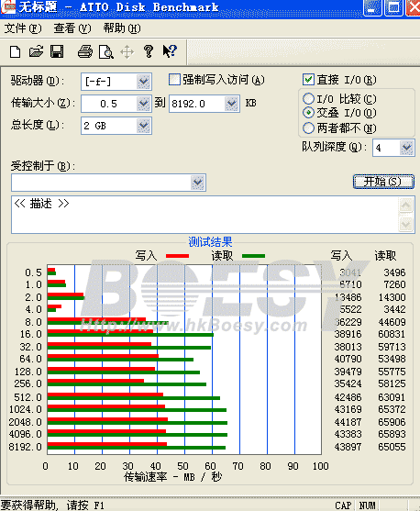Screen dimensions: 420x511
Task: Select the 交叠 I/O (O) radio button
Action: (308, 113)
